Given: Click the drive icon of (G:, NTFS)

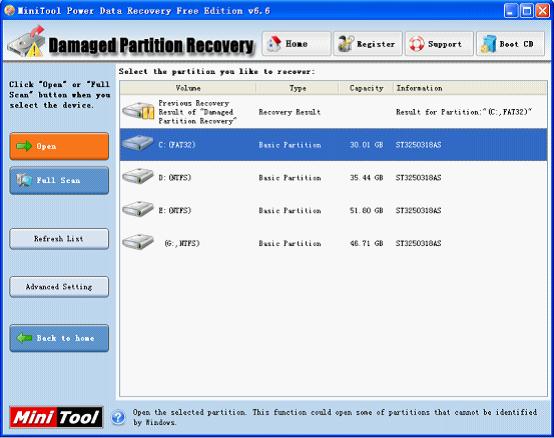Looking at the screenshot, I should pyautogui.click(x=138, y=242).
